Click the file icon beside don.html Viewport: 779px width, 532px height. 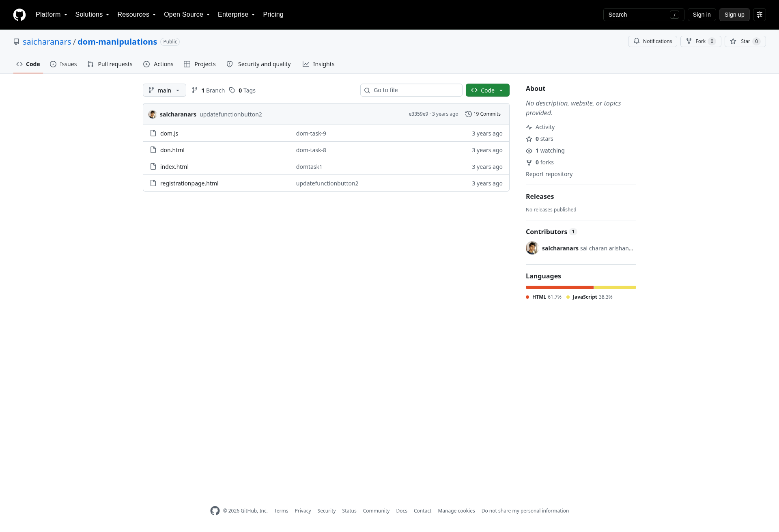click(153, 150)
